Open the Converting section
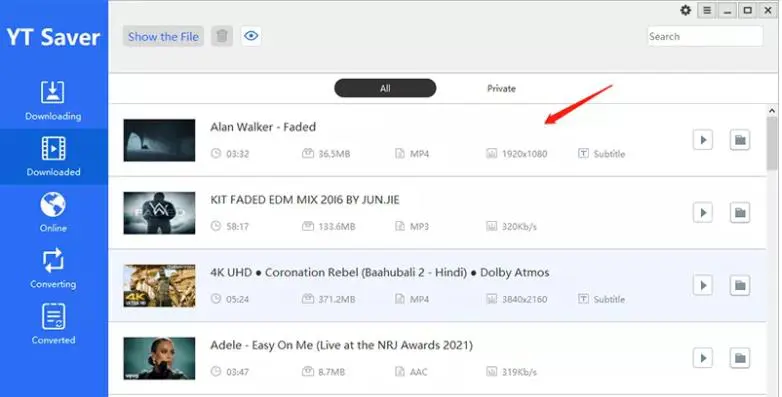The height and width of the screenshot is (397, 782). [53, 268]
